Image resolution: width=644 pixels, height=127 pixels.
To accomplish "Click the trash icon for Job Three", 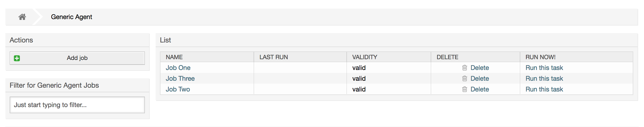I will (x=464, y=79).
